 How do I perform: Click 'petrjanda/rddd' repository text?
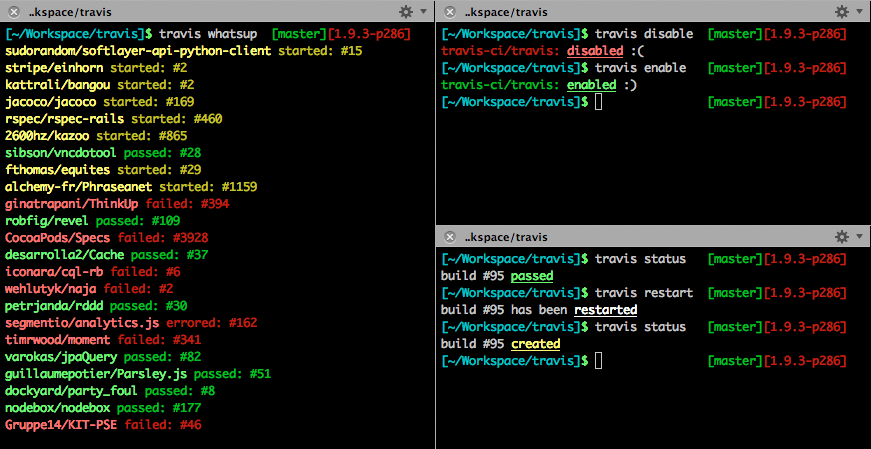point(54,306)
